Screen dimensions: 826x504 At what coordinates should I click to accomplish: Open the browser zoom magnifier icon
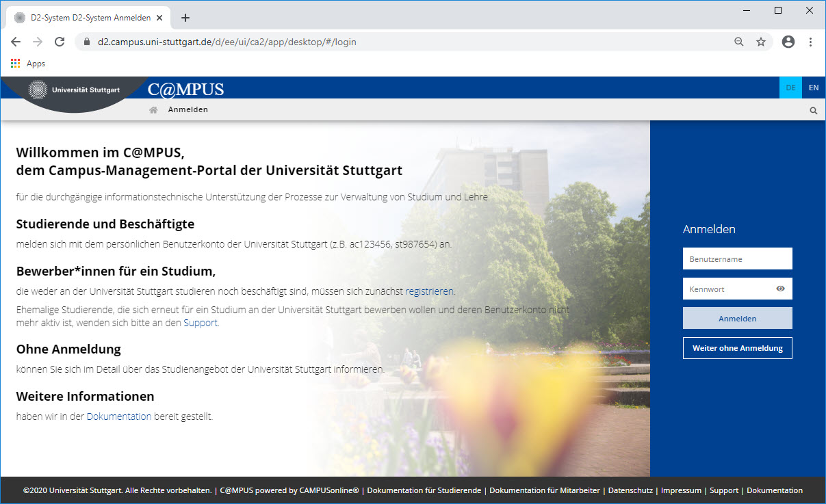click(738, 42)
